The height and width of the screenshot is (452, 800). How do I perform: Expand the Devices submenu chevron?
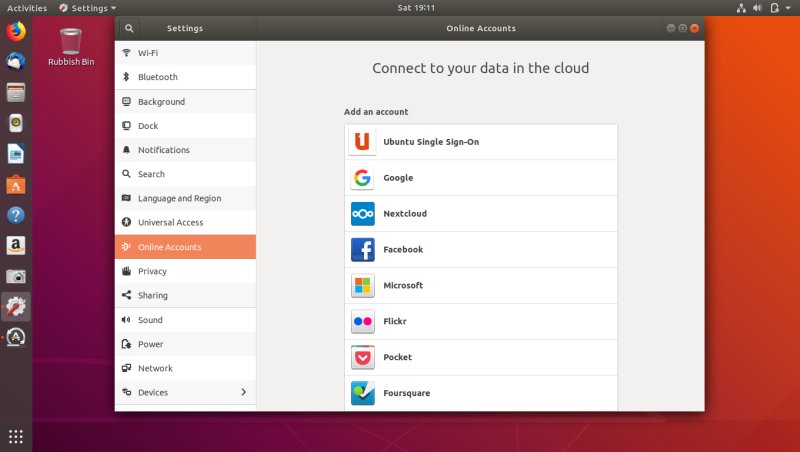[243, 392]
